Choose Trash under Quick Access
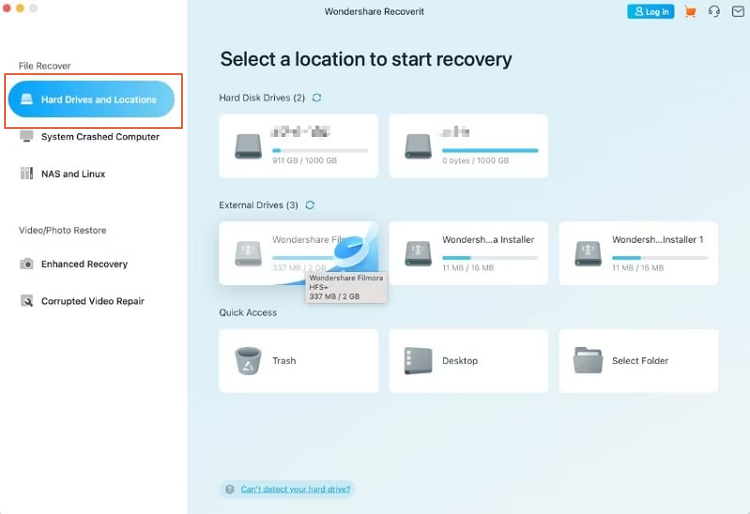This screenshot has width=750, height=514. point(298,361)
